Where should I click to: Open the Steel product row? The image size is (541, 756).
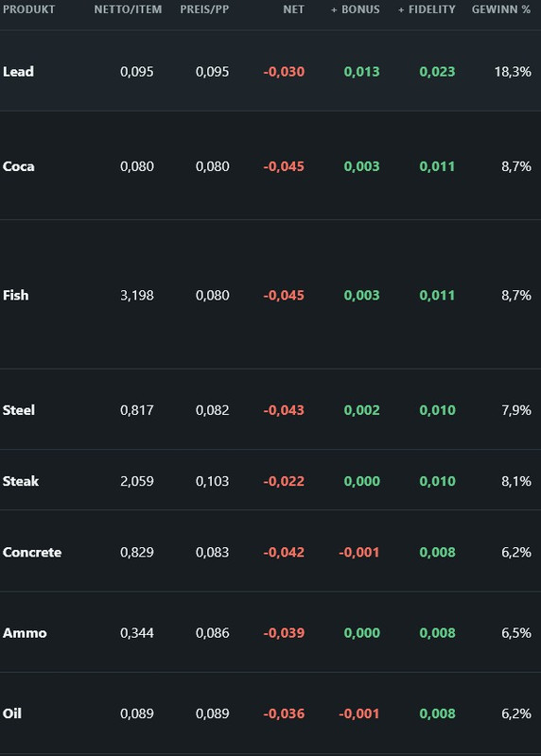pyautogui.click(x=270, y=410)
